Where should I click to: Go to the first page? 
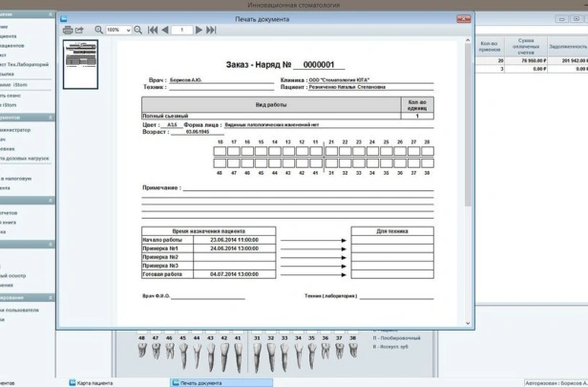point(153,31)
